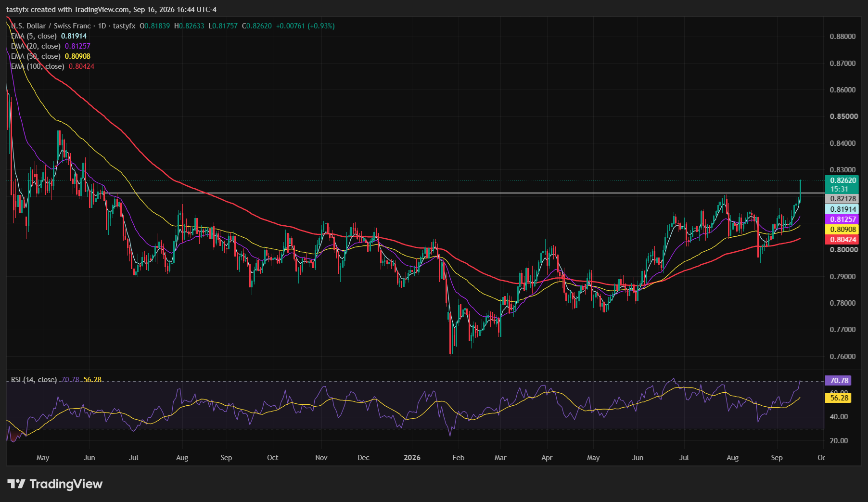
Task: Click the 0.88000 price axis label
Action: pyautogui.click(x=843, y=37)
